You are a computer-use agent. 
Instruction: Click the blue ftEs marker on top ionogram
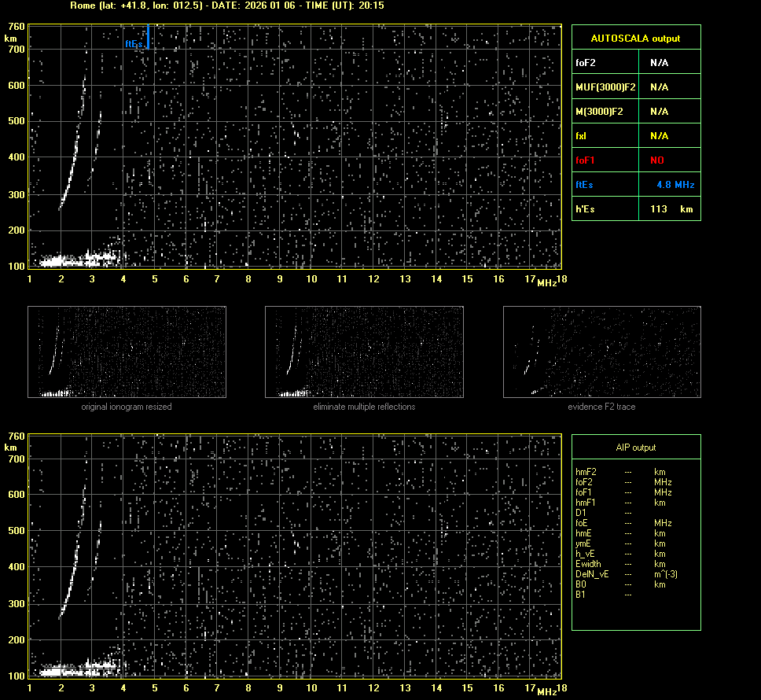[147, 37]
